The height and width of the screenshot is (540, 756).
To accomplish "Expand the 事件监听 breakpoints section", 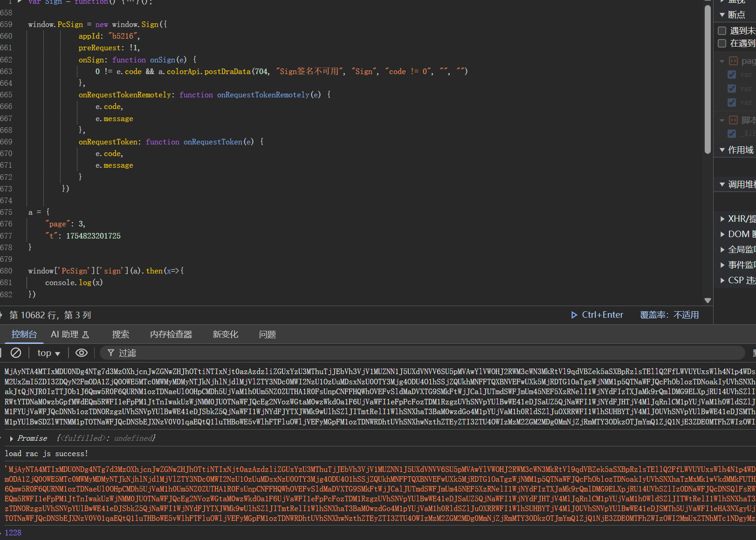I will [722, 265].
